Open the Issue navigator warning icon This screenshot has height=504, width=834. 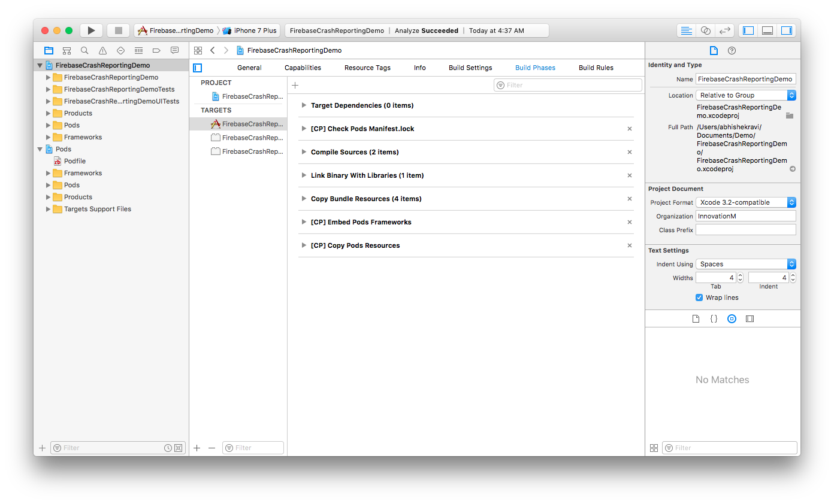[102, 51]
